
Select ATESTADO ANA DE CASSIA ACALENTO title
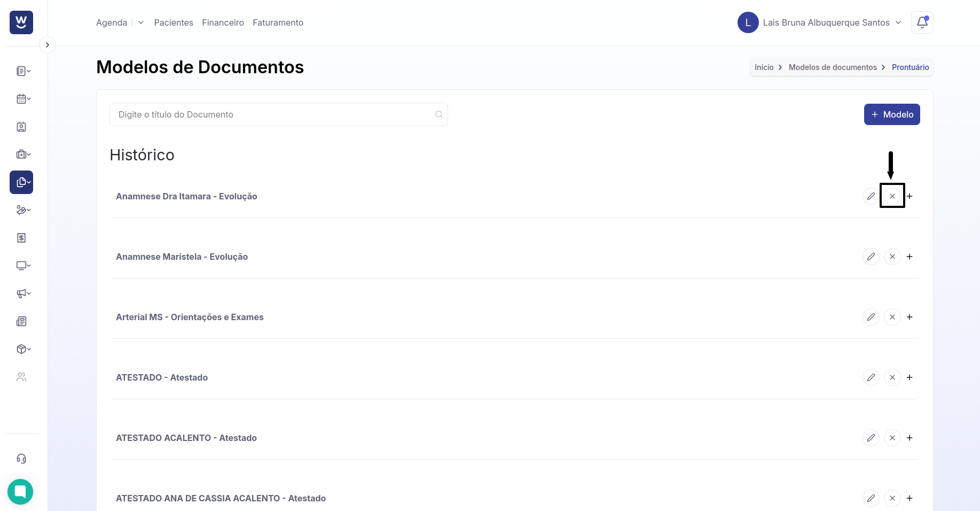point(221,498)
